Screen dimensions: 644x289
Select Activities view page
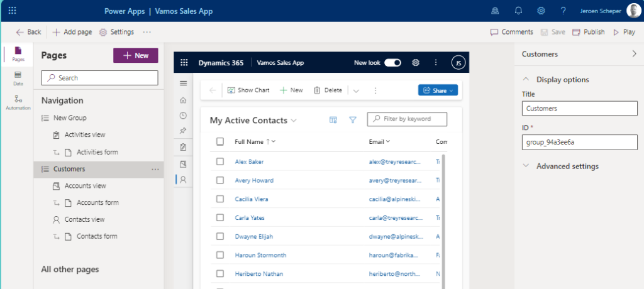pos(85,134)
